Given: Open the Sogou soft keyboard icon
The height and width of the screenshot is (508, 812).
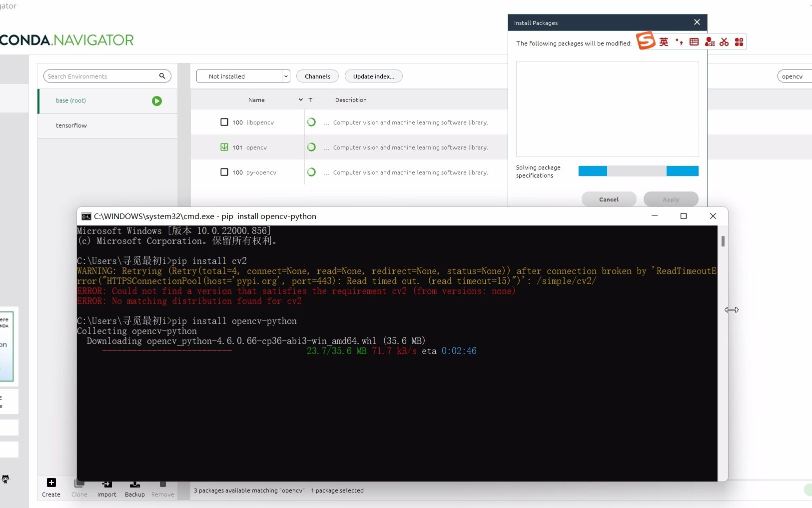Looking at the screenshot, I should [x=694, y=42].
